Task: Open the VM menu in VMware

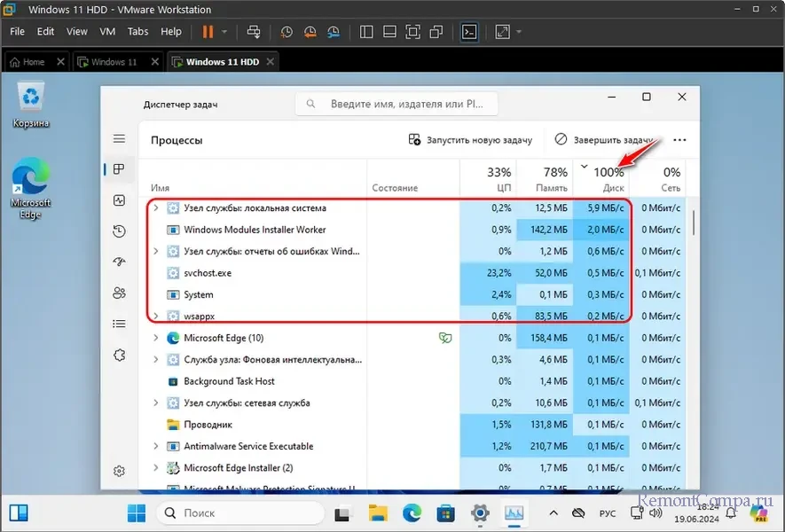Action: [x=107, y=31]
